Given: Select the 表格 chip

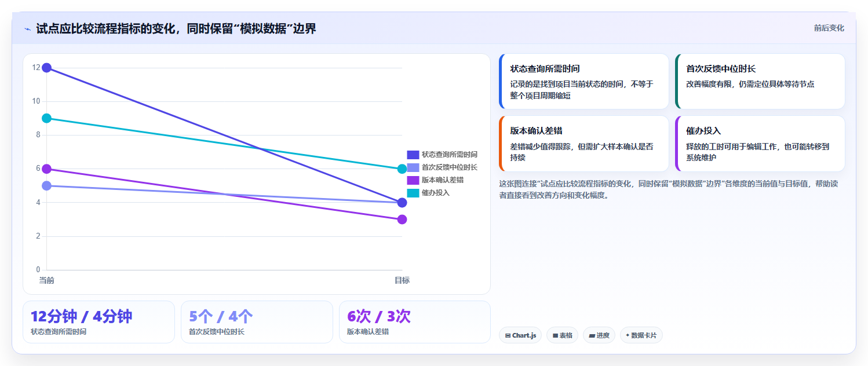Looking at the screenshot, I should coord(562,335).
